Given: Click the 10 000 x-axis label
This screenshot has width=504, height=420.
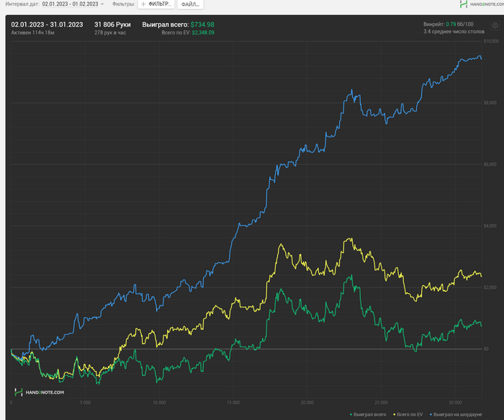Looking at the screenshot, I should point(159,403).
